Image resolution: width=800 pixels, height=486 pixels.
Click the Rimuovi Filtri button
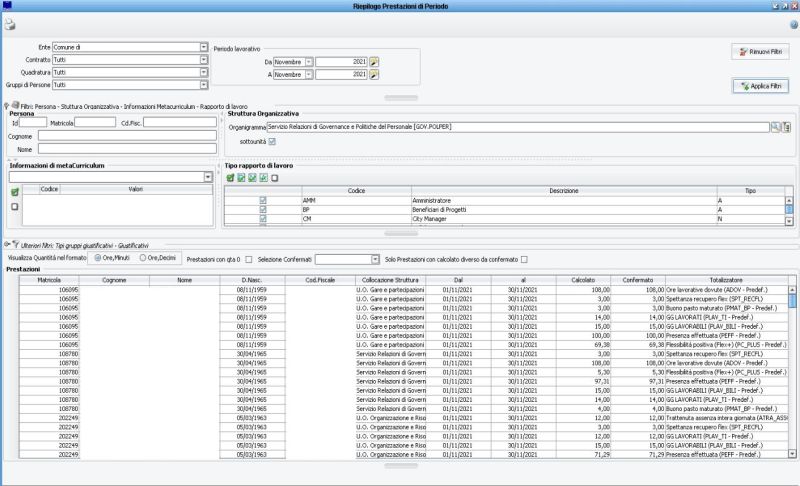point(760,52)
